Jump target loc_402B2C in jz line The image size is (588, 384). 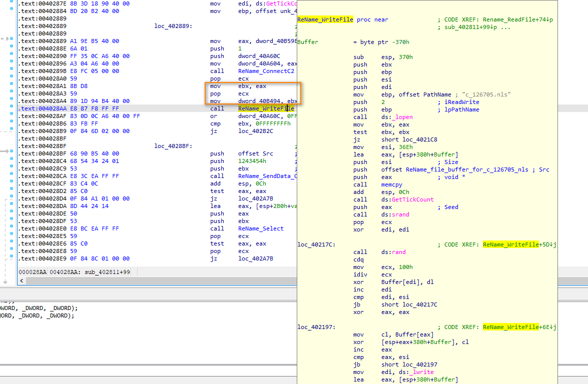click(x=256, y=131)
